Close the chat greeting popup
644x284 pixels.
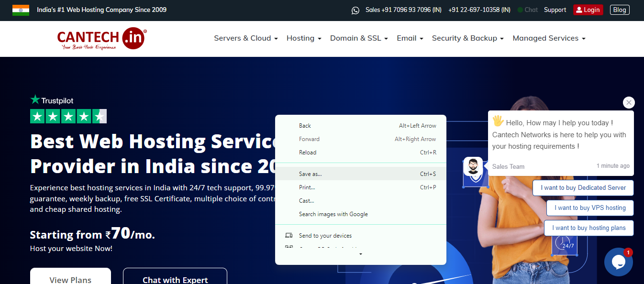(x=629, y=102)
